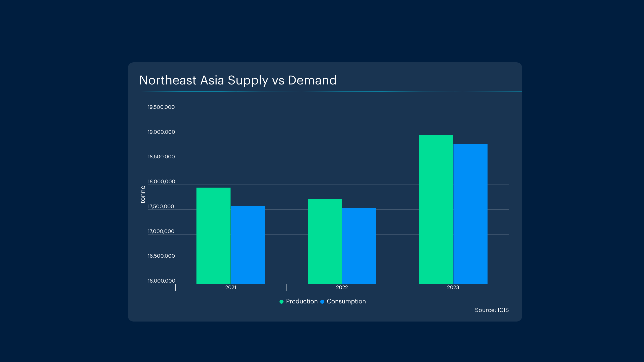
Task: Click the 2022 Production bar
Action: click(x=325, y=241)
